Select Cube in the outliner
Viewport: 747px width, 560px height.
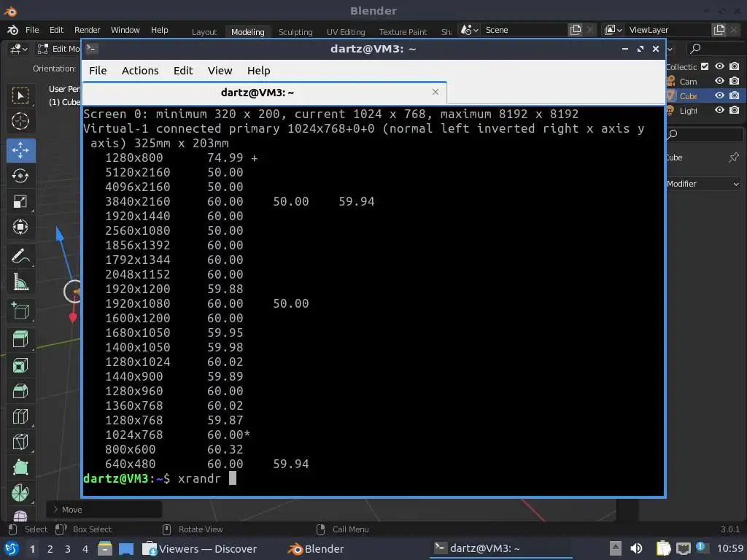[688, 96]
